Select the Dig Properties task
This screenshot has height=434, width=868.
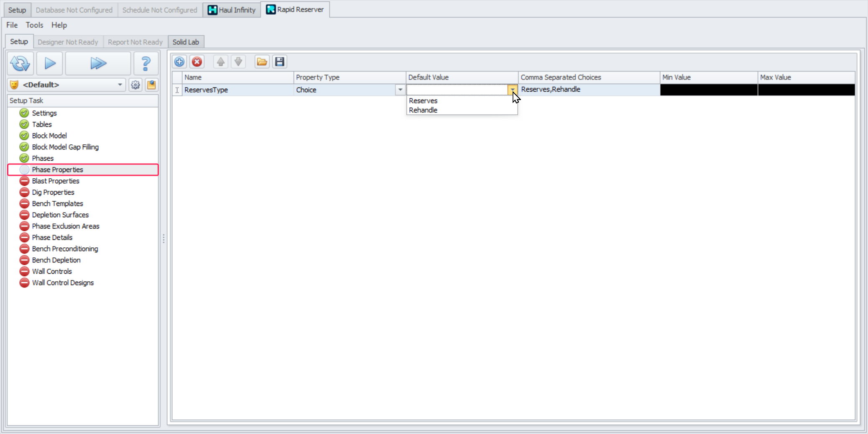pyautogui.click(x=53, y=192)
